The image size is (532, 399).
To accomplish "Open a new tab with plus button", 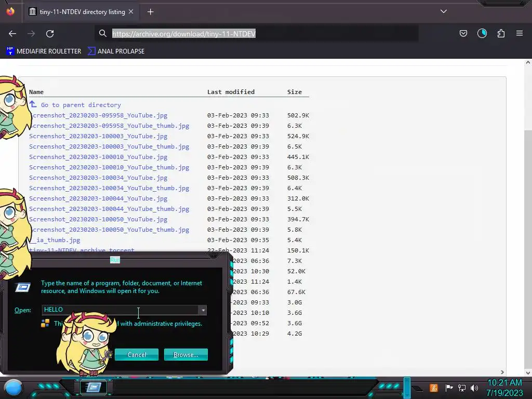I will click(x=150, y=12).
